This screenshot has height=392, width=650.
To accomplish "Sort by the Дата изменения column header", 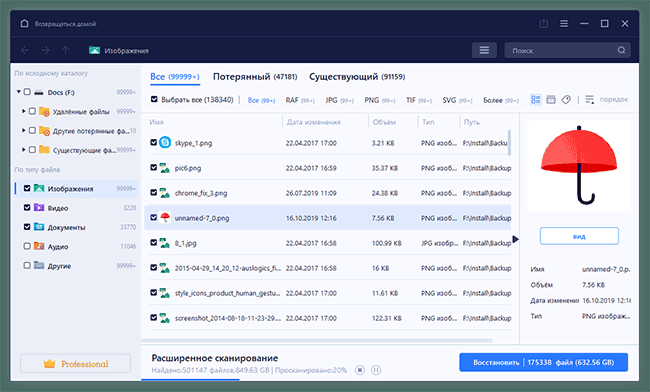I will coord(313,122).
